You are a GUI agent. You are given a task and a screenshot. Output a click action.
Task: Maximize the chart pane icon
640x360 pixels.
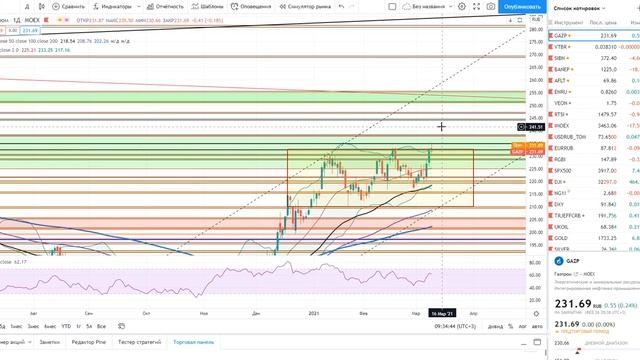520,20
